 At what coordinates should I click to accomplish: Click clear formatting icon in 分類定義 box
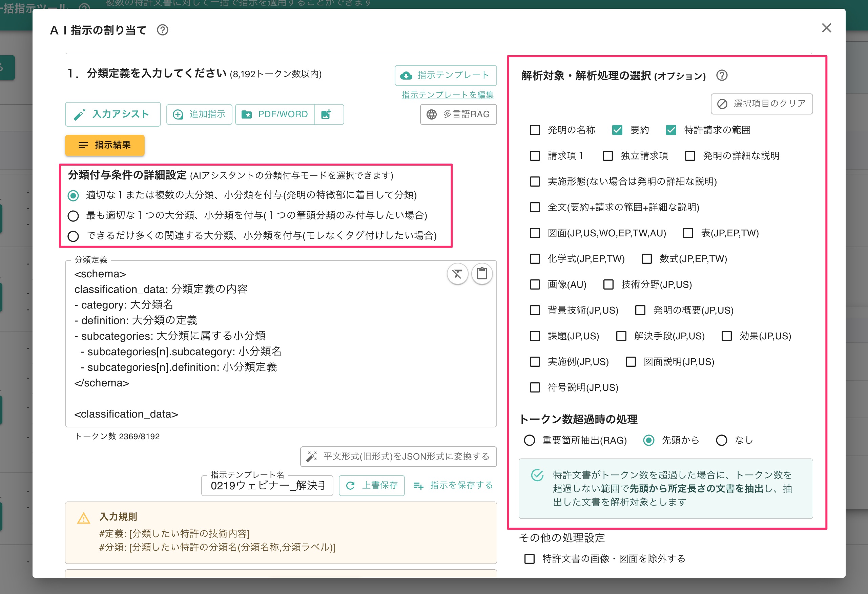coord(457,274)
